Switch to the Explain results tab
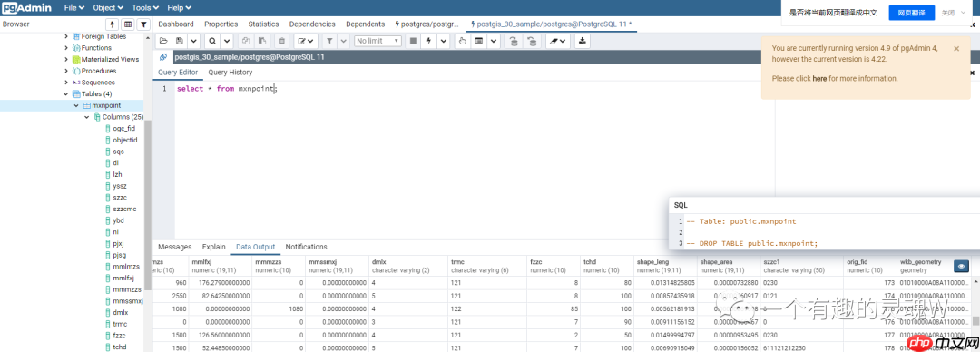Screen dimensions: 980x352 point(214,247)
